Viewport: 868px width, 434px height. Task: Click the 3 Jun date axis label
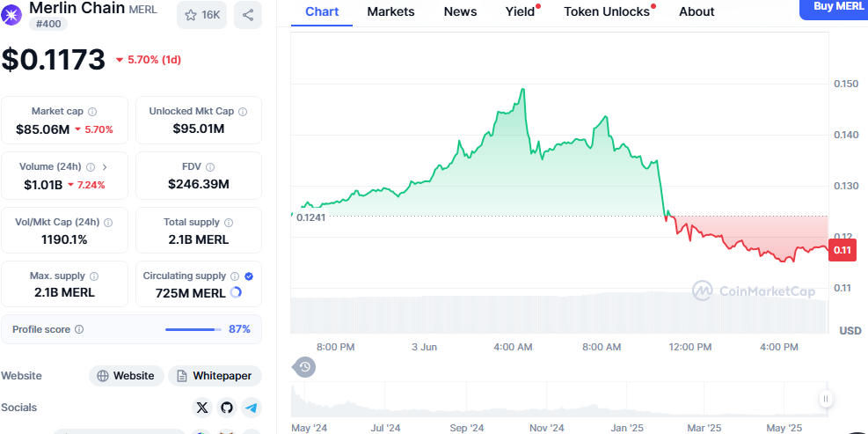point(425,347)
